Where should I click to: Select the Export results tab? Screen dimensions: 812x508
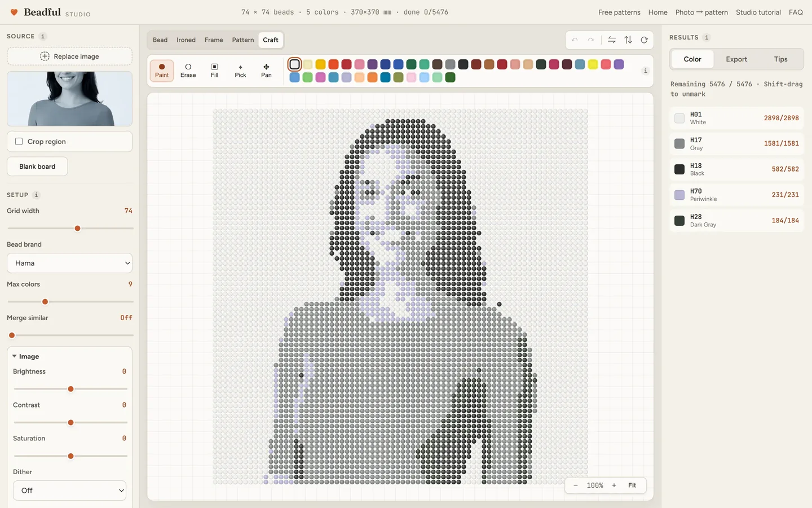coord(736,59)
